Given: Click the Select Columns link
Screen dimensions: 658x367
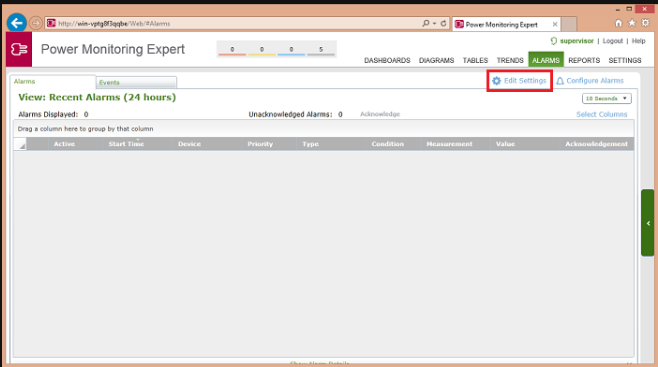Looking at the screenshot, I should coord(601,114).
